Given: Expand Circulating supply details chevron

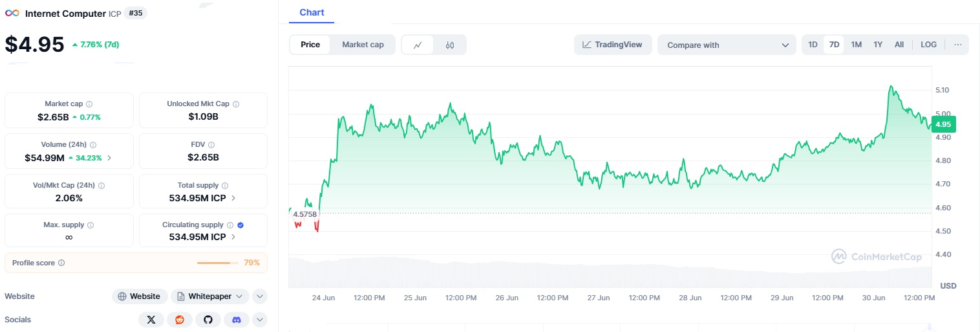Looking at the screenshot, I should click(x=233, y=237).
